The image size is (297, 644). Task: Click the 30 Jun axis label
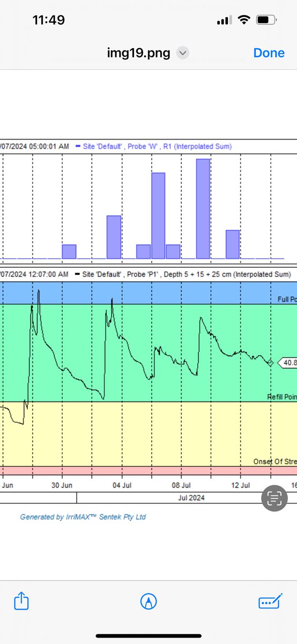pyautogui.click(x=62, y=485)
